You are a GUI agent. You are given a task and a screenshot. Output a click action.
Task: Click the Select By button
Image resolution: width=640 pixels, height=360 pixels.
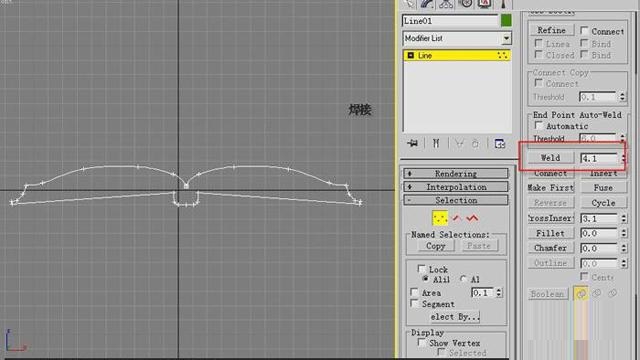pos(455,317)
